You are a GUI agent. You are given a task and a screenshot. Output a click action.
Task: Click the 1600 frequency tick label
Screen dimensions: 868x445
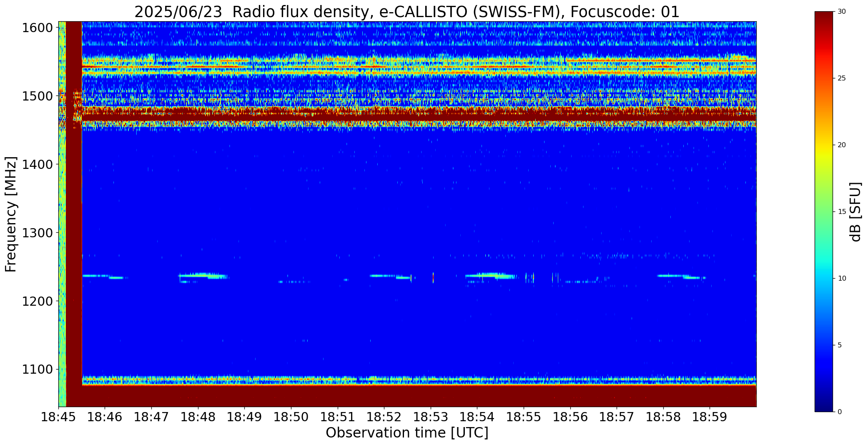click(x=37, y=28)
